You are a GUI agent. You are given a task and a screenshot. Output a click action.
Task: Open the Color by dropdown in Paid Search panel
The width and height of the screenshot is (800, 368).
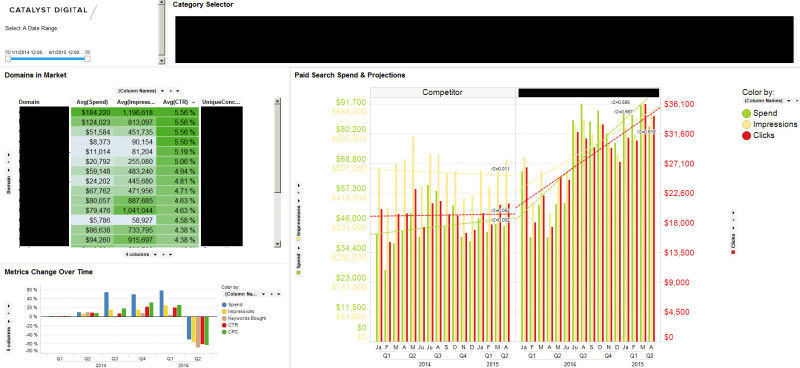(789, 101)
